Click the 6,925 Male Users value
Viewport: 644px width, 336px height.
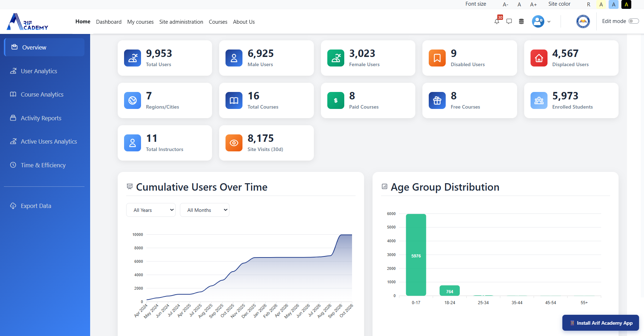(x=261, y=53)
